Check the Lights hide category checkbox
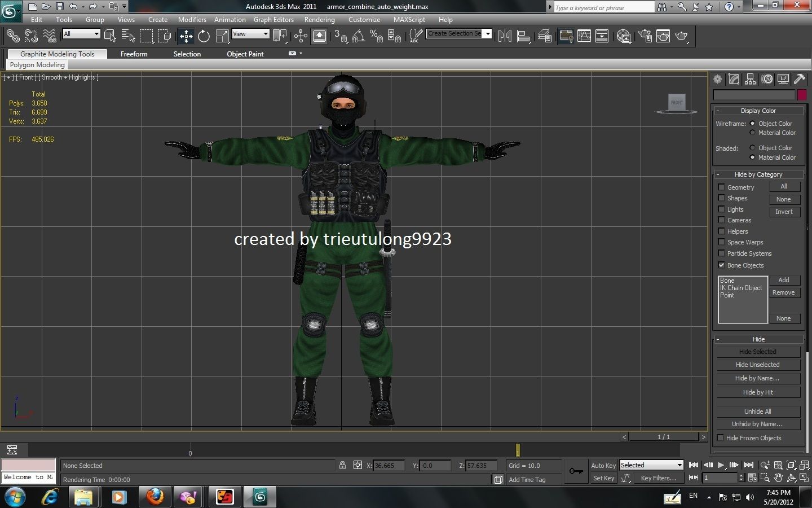The height and width of the screenshot is (508, 812). click(x=721, y=209)
